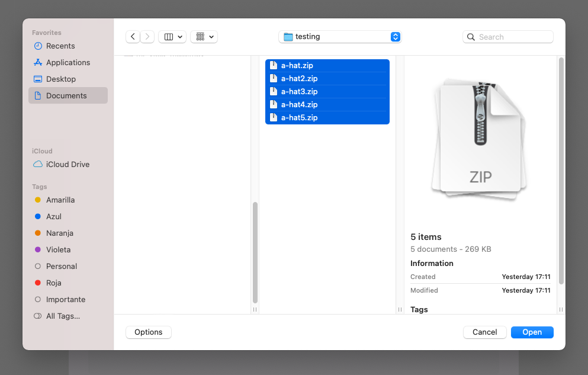The height and width of the screenshot is (375, 588).
Task: Go to Desktop in the sidebar
Action: point(61,79)
